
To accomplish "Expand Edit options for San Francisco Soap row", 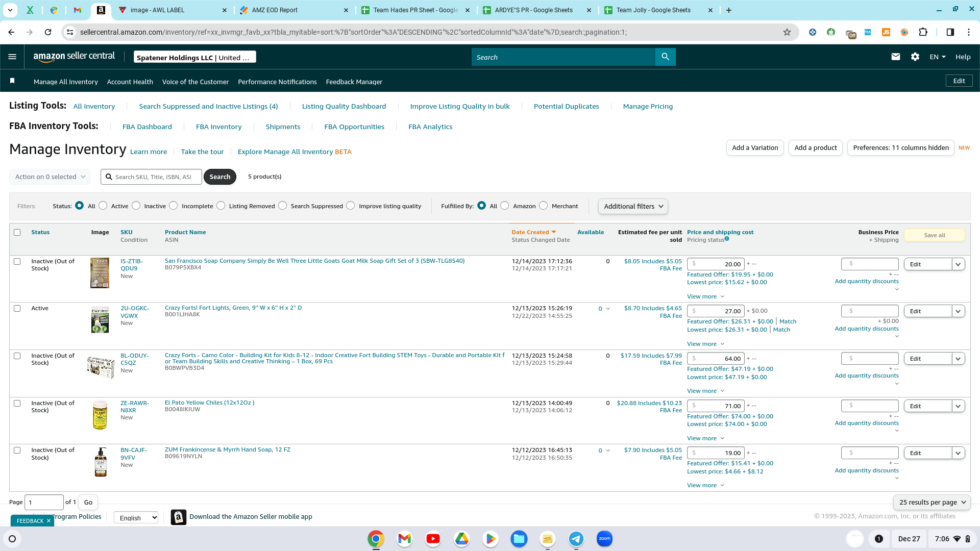I will point(958,264).
